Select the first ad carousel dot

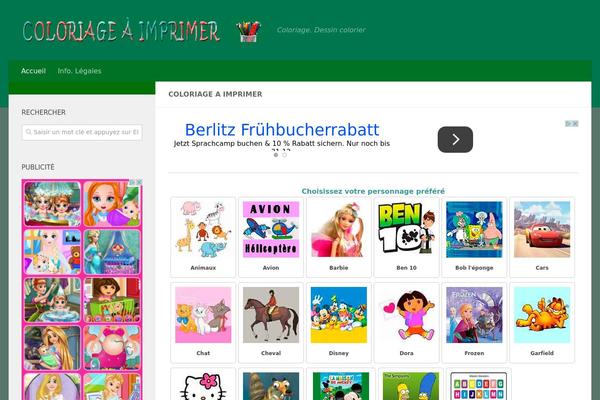click(276, 155)
